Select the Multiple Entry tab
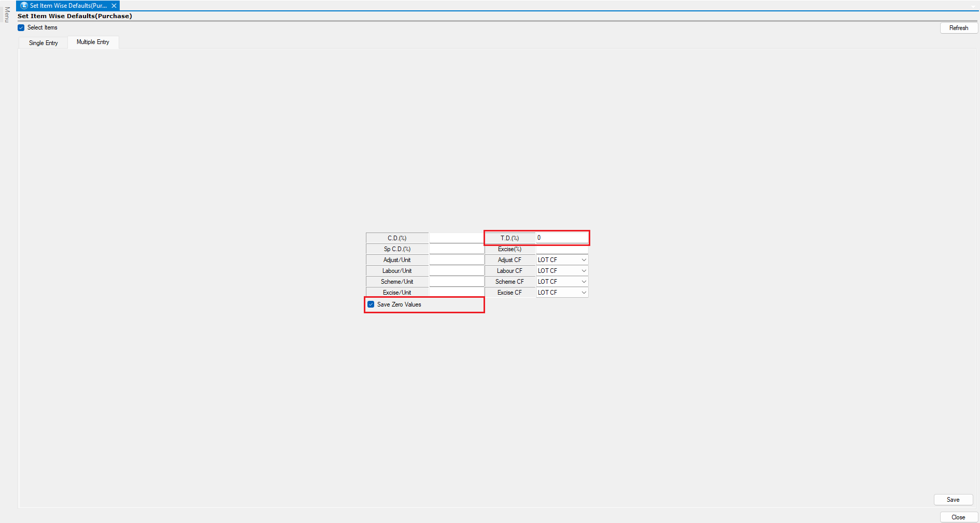980x523 pixels. coord(93,42)
